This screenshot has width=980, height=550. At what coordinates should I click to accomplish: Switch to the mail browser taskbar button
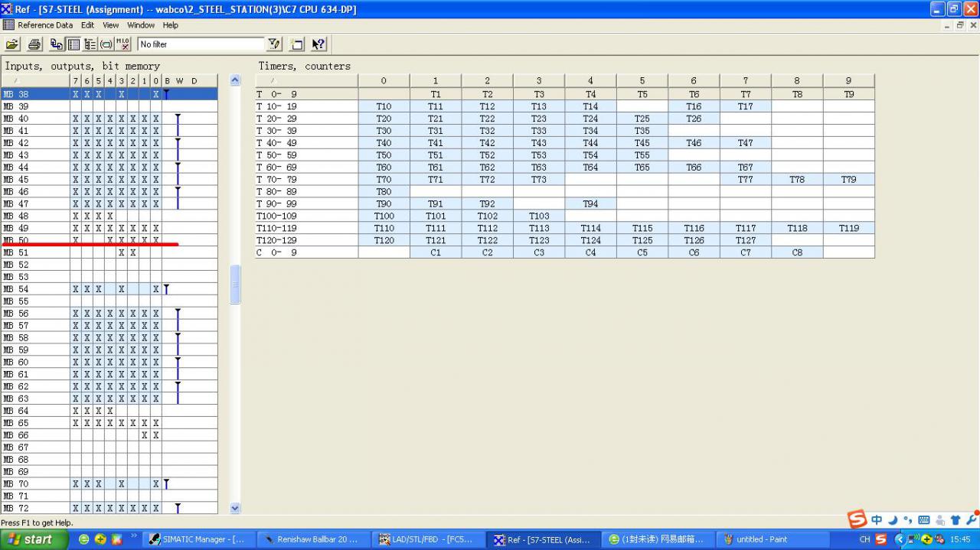click(x=657, y=539)
